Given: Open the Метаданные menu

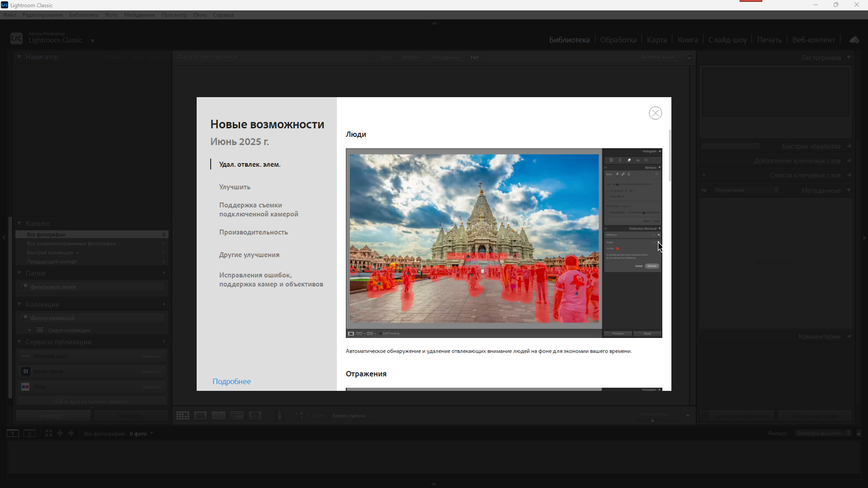Looking at the screenshot, I should click(x=139, y=15).
